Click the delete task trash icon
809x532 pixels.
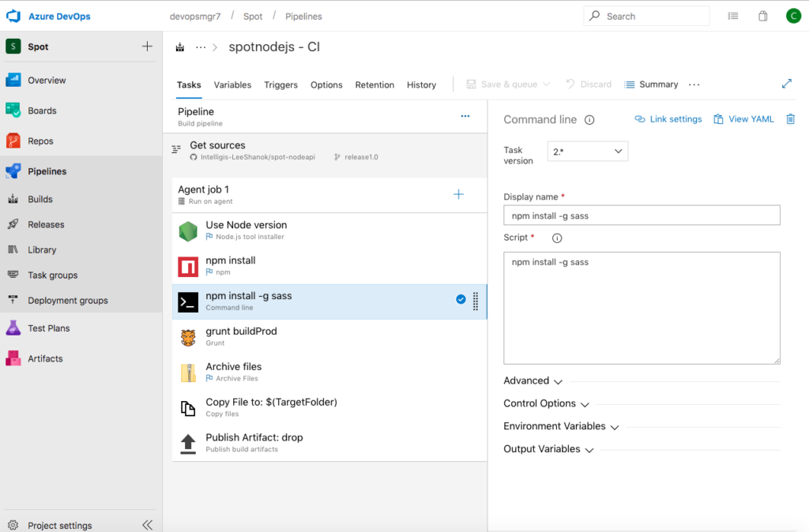[x=790, y=119]
